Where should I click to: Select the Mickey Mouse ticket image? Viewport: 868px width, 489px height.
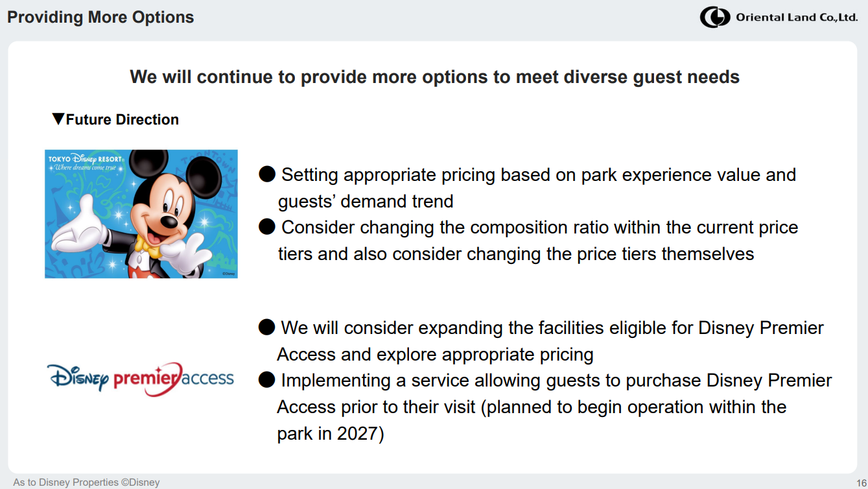pyautogui.click(x=141, y=214)
